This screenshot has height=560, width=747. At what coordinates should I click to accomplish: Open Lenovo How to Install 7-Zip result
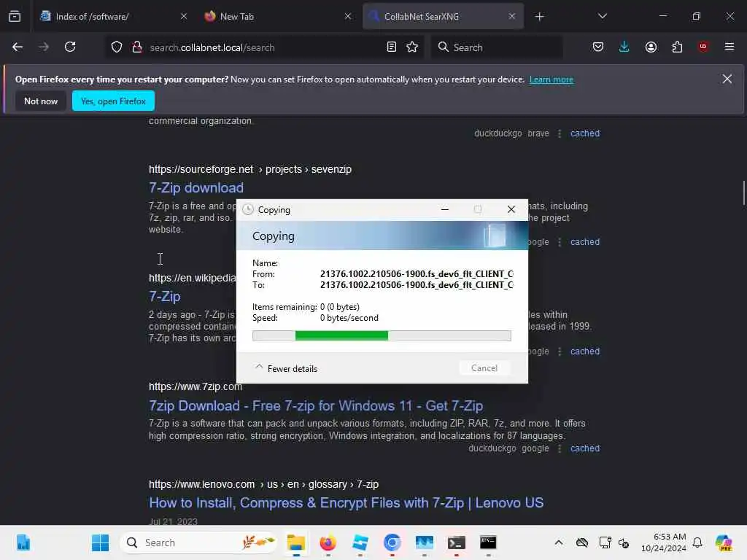click(347, 503)
